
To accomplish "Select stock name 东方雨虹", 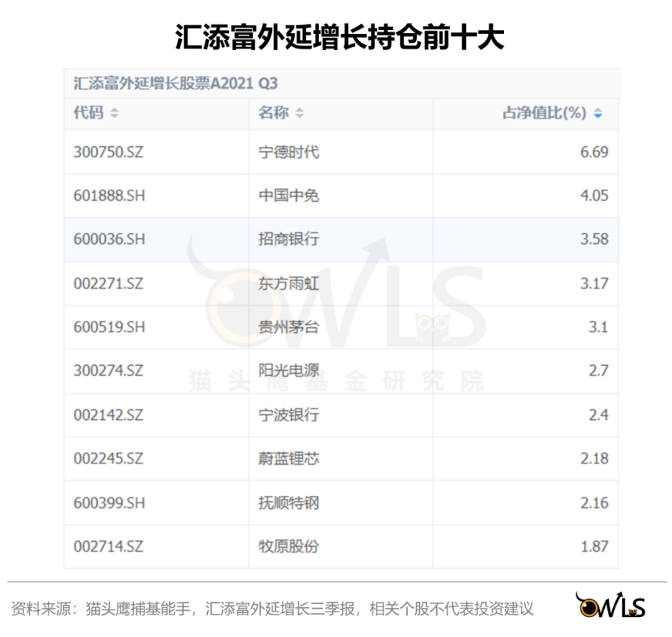I will 289,284.
